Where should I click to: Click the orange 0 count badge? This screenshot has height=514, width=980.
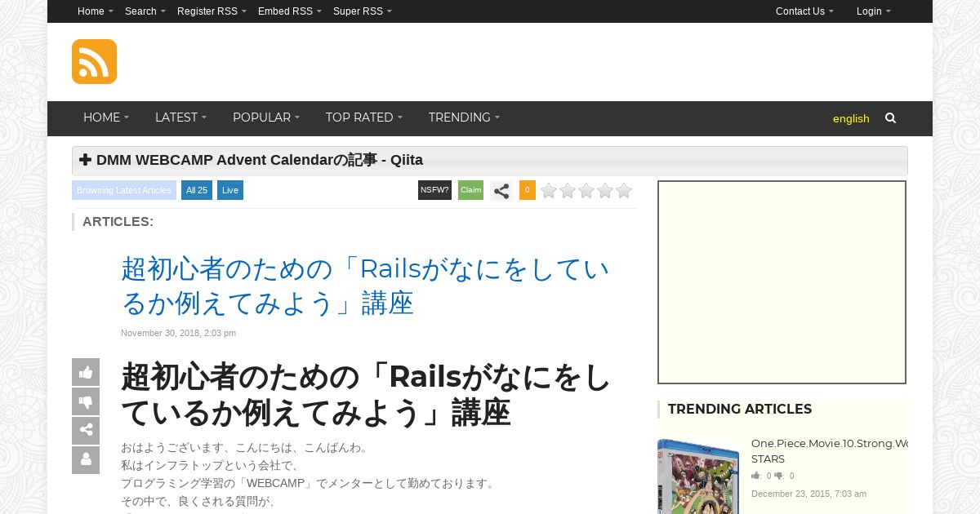pyautogui.click(x=528, y=190)
